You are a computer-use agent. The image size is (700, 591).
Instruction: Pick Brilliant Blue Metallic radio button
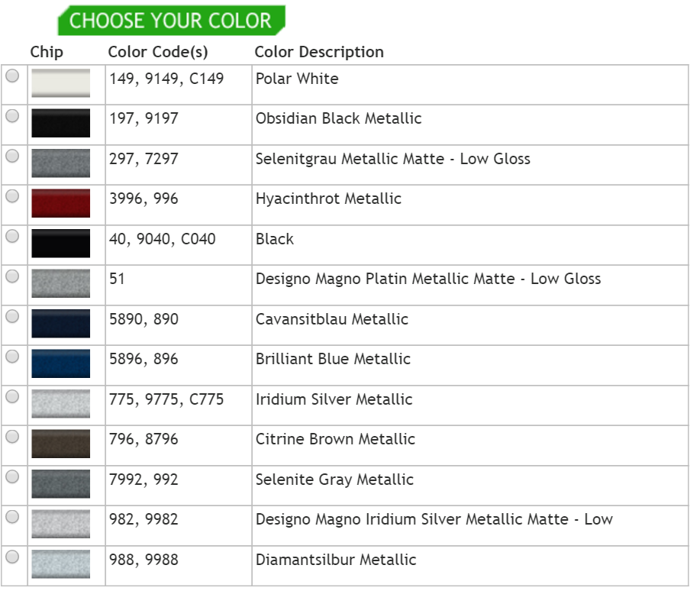click(x=12, y=357)
